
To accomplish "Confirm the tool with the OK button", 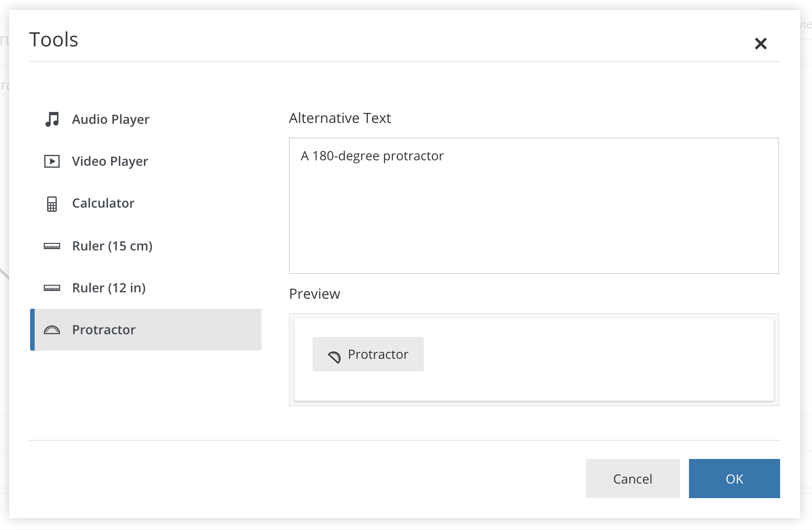I will pos(734,479).
